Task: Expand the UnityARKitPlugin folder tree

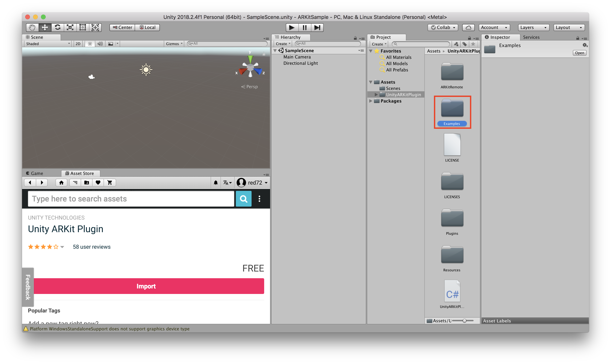Action: 376,95
